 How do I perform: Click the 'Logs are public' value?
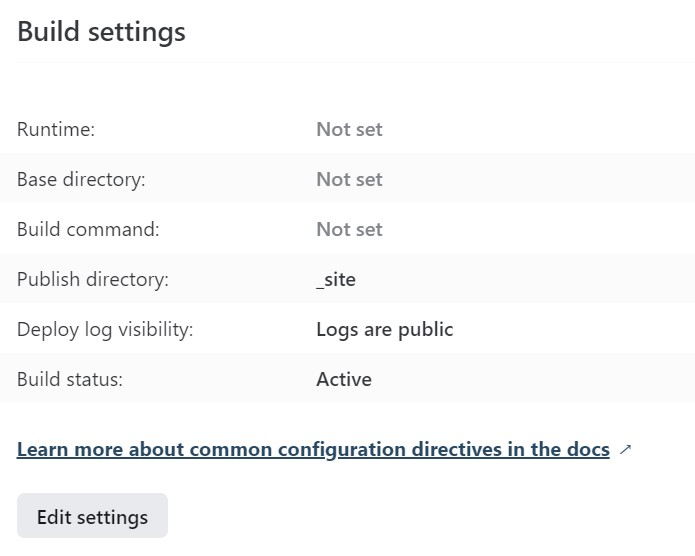[385, 330]
